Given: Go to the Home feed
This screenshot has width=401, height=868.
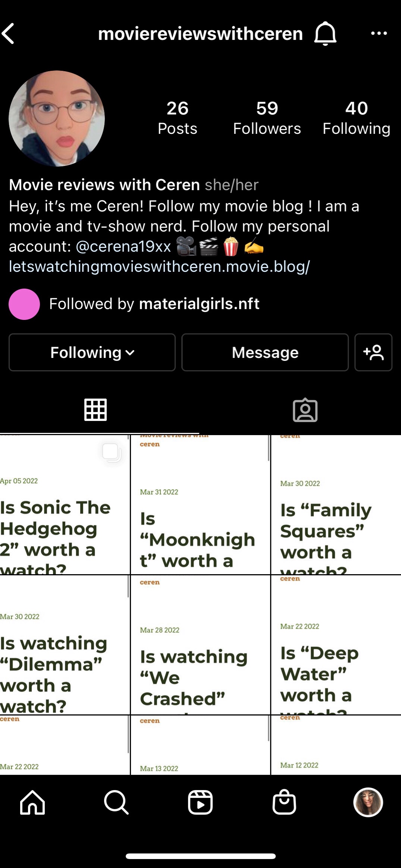Looking at the screenshot, I should coord(32,802).
